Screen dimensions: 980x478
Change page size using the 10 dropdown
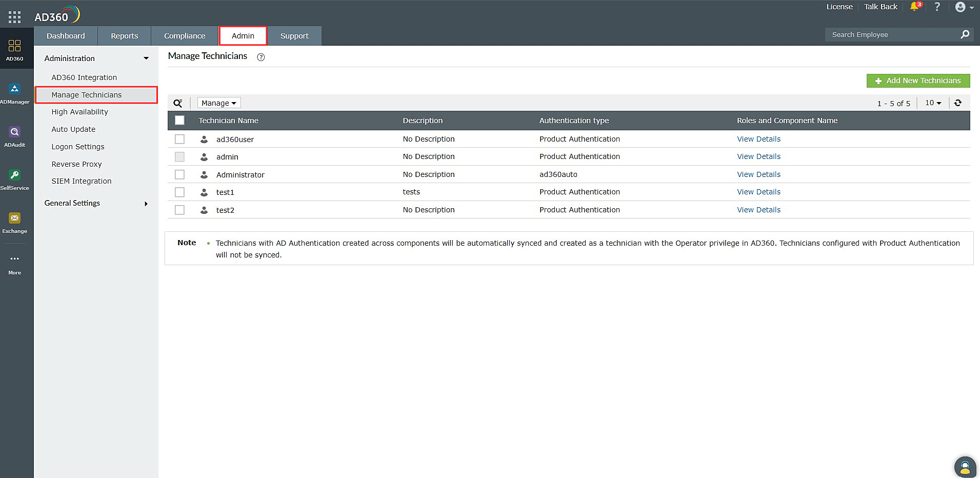pos(933,103)
